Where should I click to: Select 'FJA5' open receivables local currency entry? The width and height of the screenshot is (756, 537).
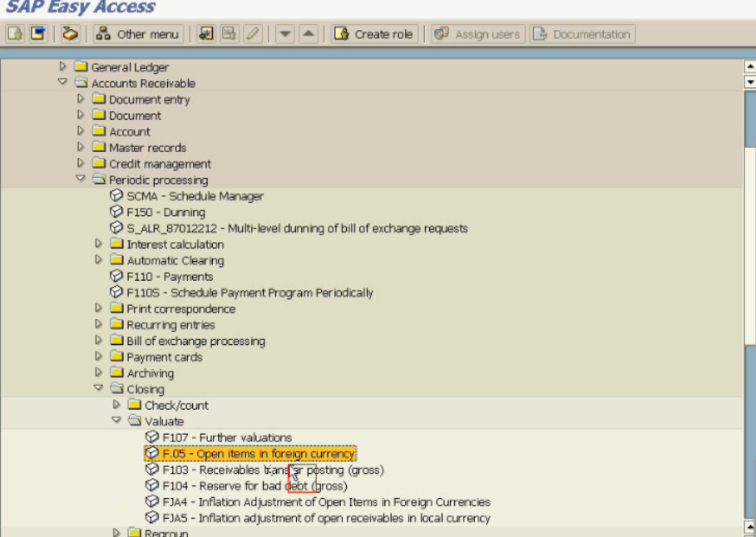pyautogui.click(x=326, y=518)
